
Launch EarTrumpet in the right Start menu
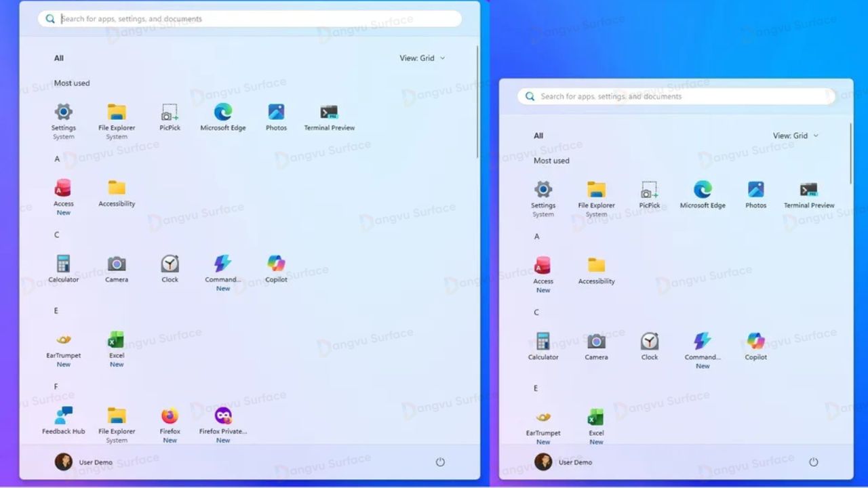[x=543, y=426]
